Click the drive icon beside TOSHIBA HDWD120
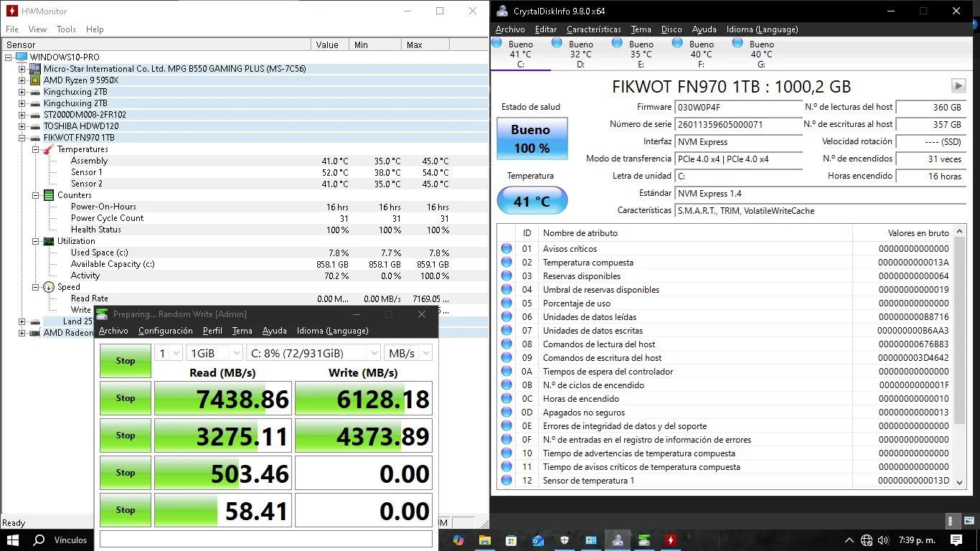The image size is (980, 551). [35, 126]
